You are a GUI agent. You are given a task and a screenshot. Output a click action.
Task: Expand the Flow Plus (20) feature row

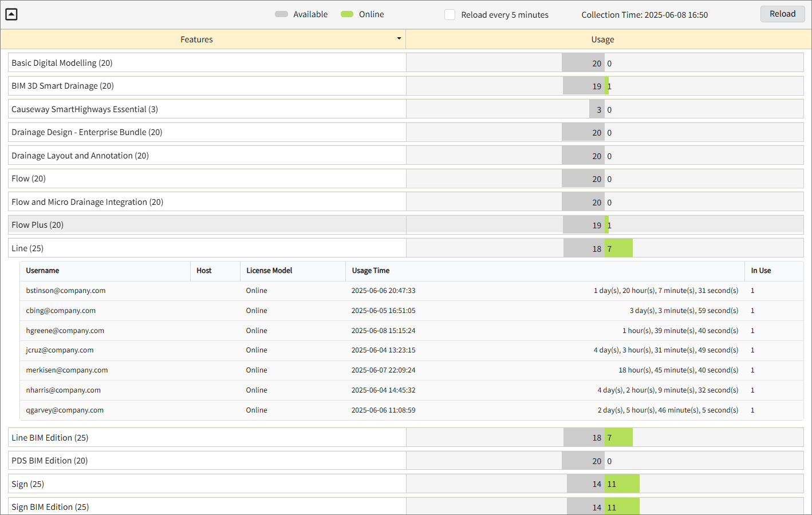(x=206, y=224)
